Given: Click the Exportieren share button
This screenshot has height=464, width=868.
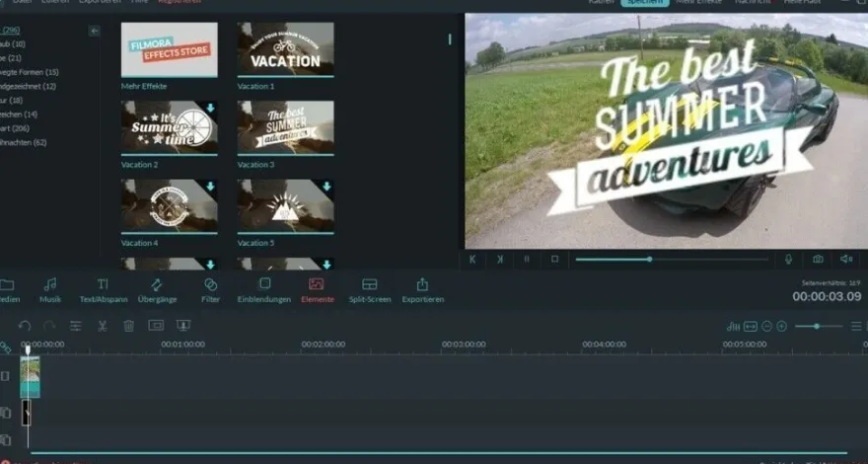Looking at the screenshot, I should coord(423,291).
